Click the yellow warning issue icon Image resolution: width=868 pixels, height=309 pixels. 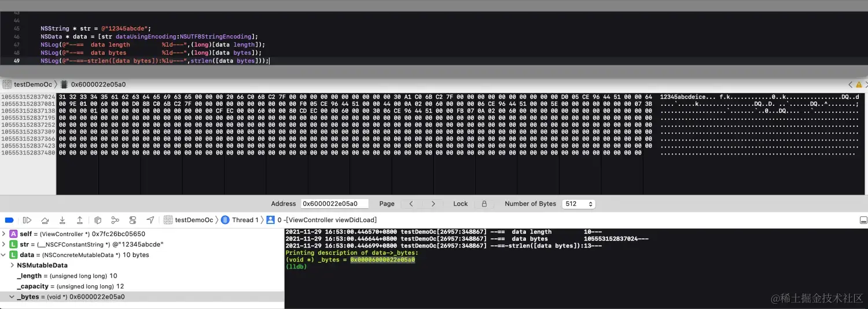(x=859, y=84)
